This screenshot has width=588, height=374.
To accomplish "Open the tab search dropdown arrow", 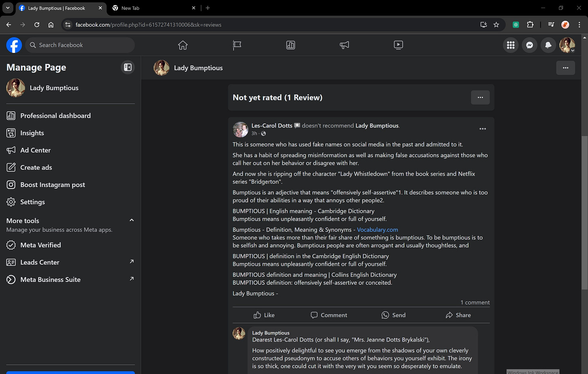I will 8,8.
